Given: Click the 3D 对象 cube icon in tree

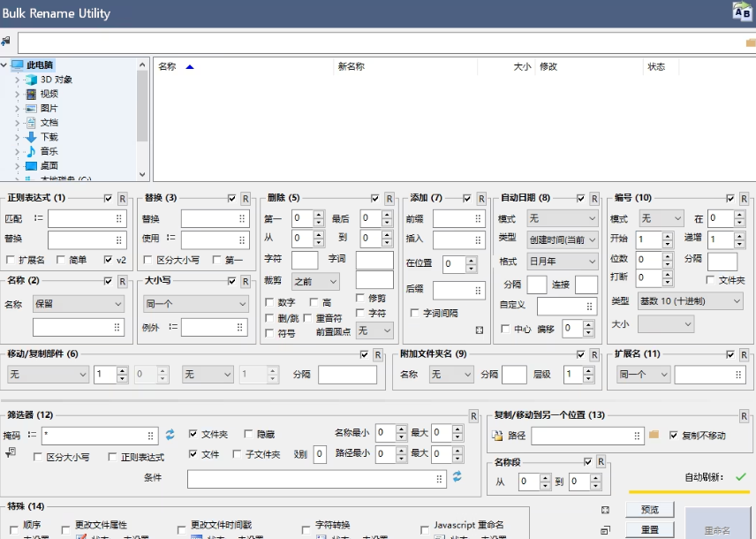Looking at the screenshot, I should click(x=31, y=80).
